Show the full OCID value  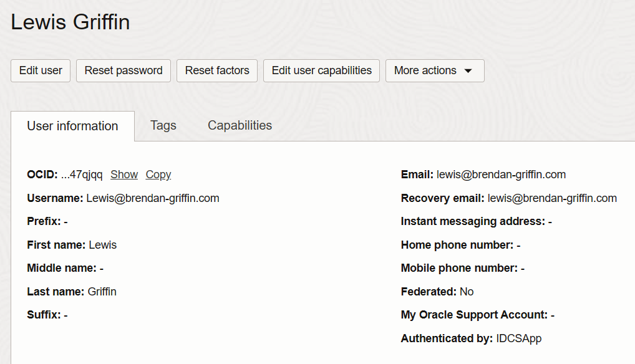click(124, 175)
